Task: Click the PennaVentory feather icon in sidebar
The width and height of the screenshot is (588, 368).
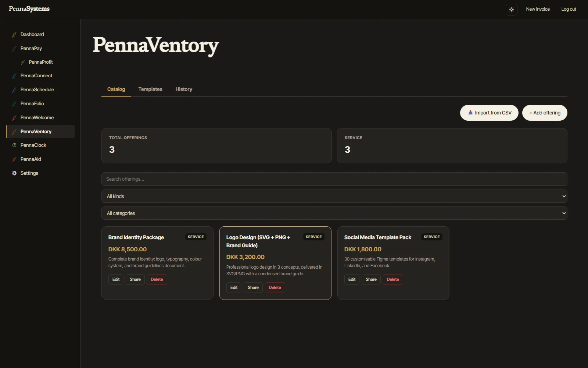Action: pos(14,132)
